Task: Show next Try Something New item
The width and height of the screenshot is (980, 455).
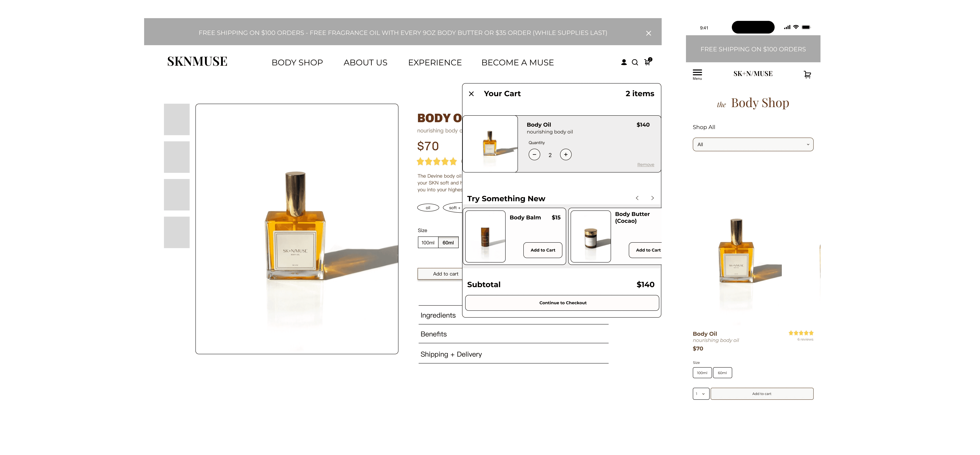Action: pyautogui.click(x=652, y=198)
